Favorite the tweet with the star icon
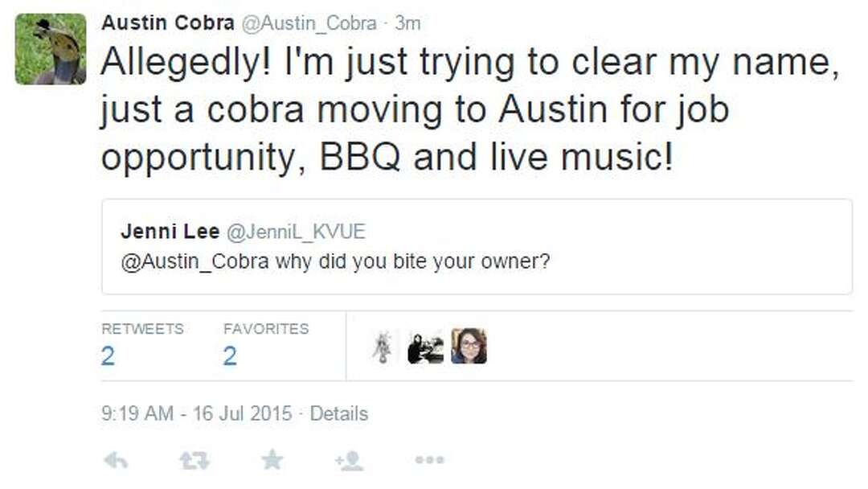Image resolution: width=868 pixels, height=489 pixels. point(272,459)
